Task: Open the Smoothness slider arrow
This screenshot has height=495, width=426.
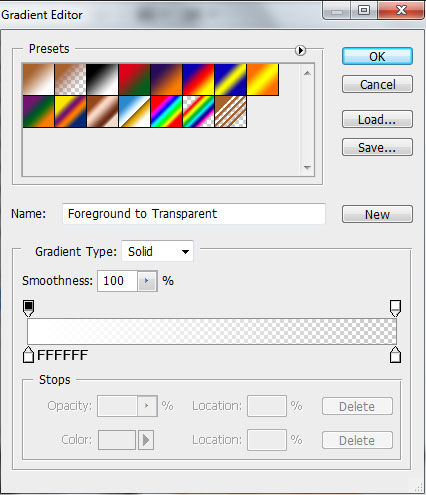Action: [147, 281]
